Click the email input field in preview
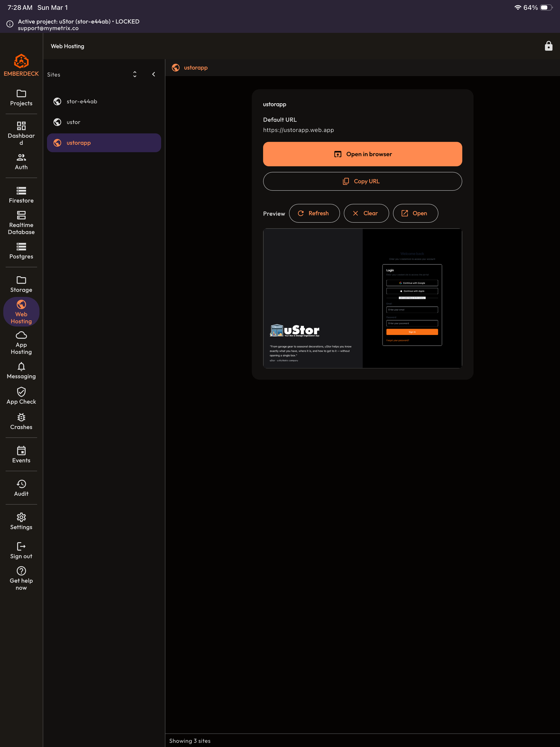Viewport: 560px width, 747px height. (412, 310)
